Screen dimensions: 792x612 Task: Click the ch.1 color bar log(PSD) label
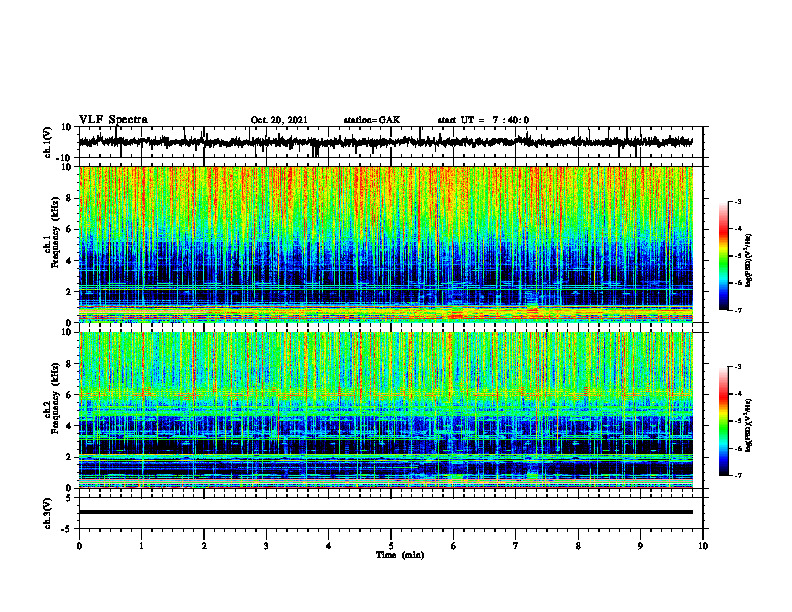pyautogui.click(x=749, y=261)
